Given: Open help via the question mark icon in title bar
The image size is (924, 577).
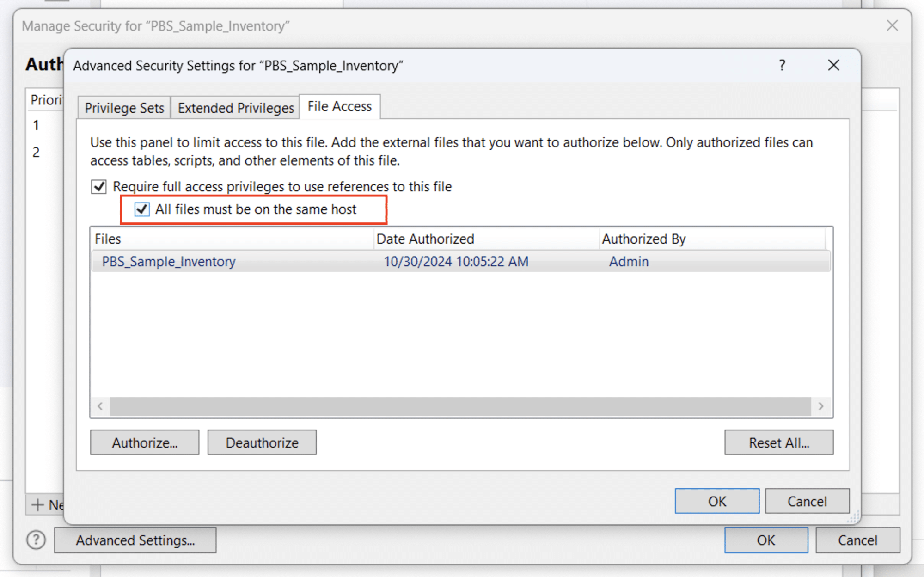Looking at the screenshot, I should pyautogui.click(x=782, y=65).
